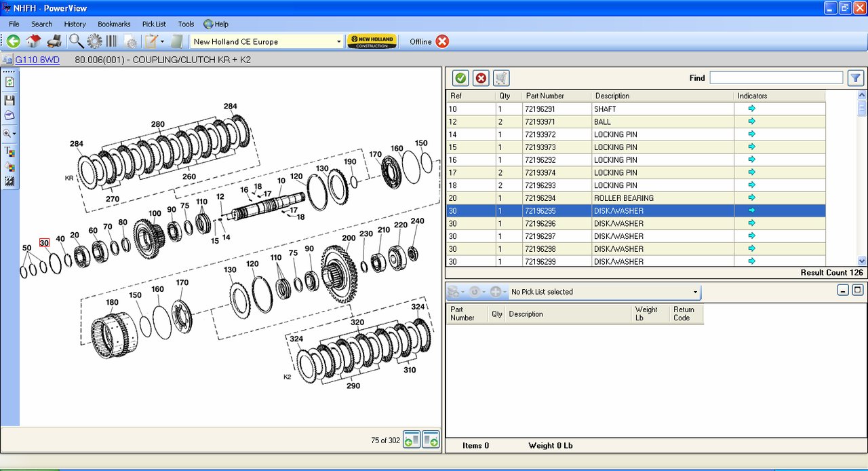Click into the Find text field

pos(776,78)
